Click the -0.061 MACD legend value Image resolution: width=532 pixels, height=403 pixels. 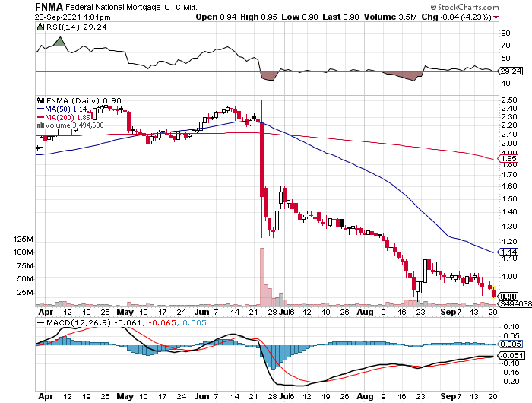(128, 323)
